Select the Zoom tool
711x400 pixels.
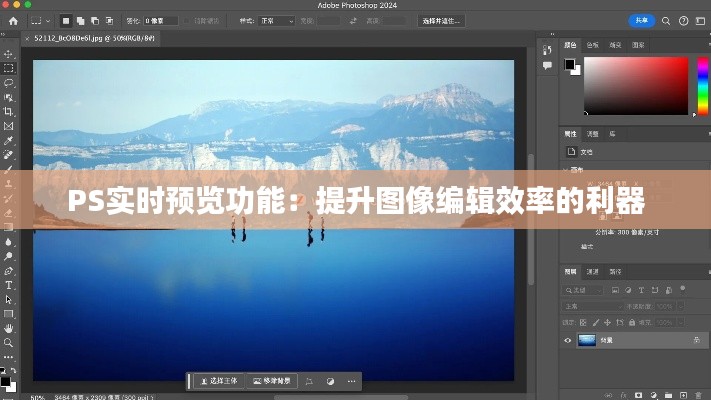pos(9,342)
